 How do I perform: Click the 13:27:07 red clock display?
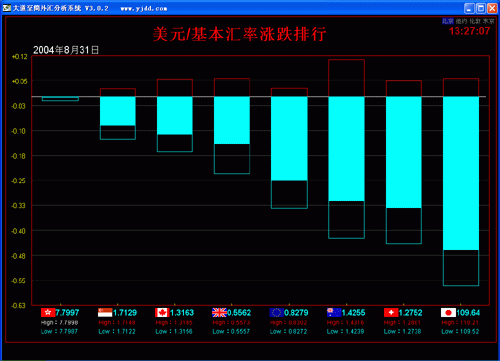(469, 31)
